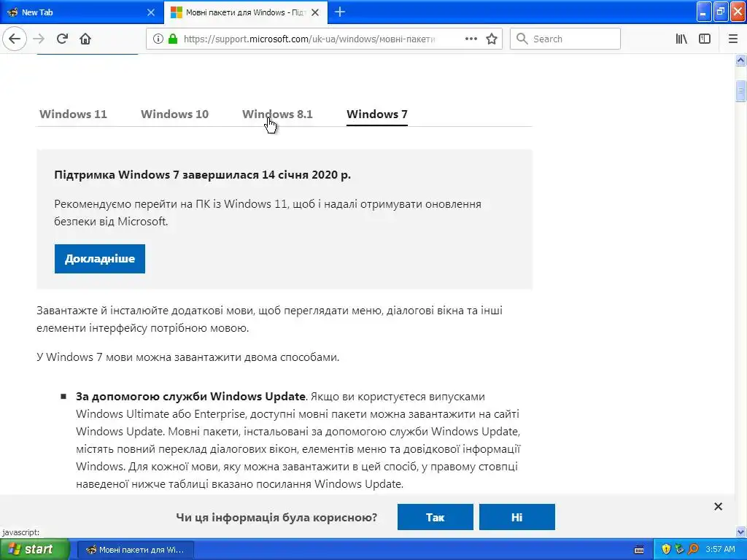Click the bold text За допомогою служби Windows Update

pos(190,396)
